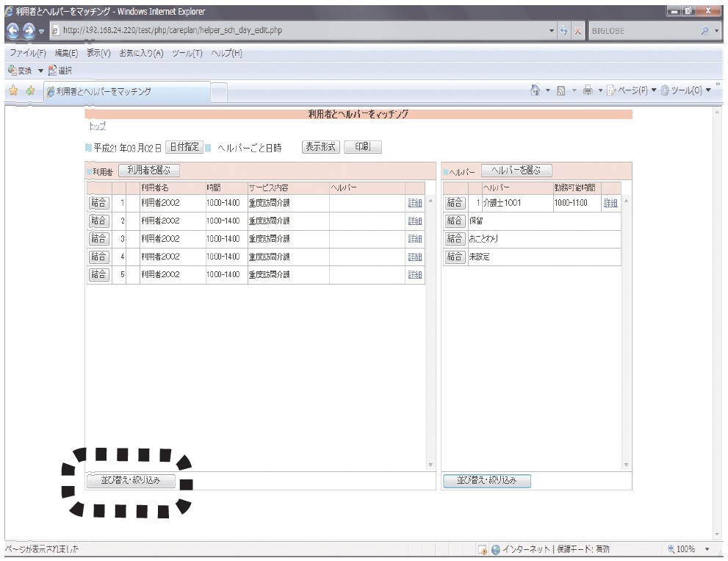Open the ツール(T) menu
Image resolution: width=728 pixels, height=561 pixels.
(x=187, y=53)
